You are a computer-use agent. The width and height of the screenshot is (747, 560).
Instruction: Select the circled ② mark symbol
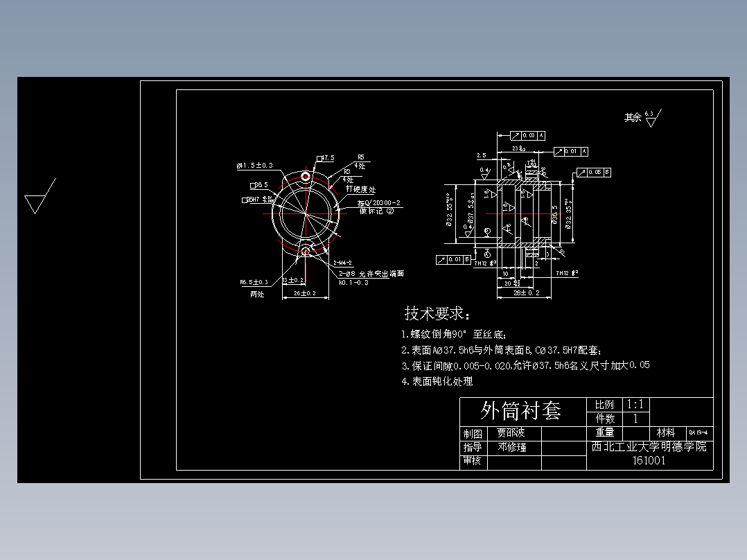(x=392, y=211)
